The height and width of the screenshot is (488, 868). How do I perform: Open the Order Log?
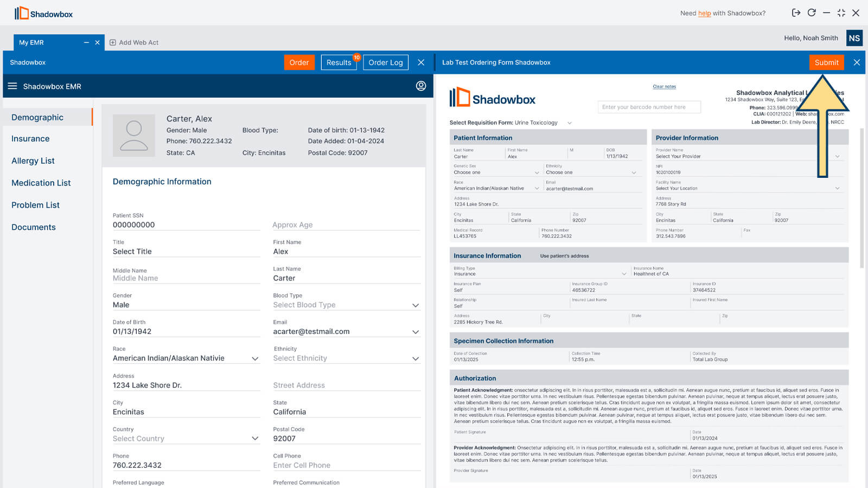pyautogui.click(x=386, y=62)
